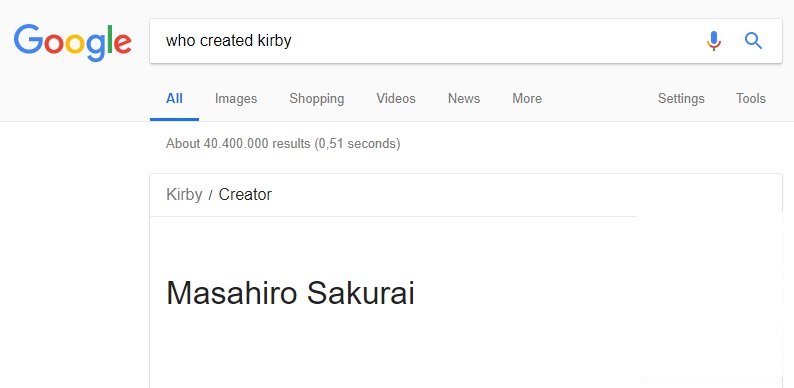The width and height of the screenshot is (794, 388).
Task: Open the Settings dropdown menu
Action: [x=681, y=99]
